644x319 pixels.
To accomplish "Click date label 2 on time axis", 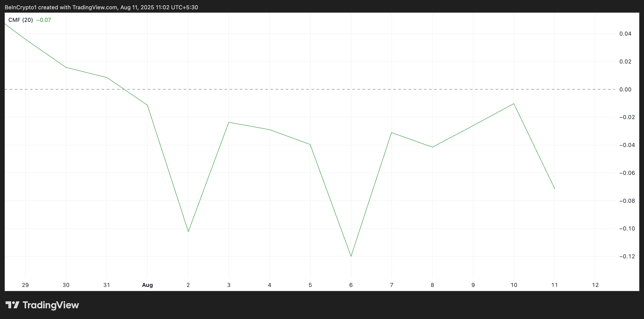I will [x=188, y=285].
